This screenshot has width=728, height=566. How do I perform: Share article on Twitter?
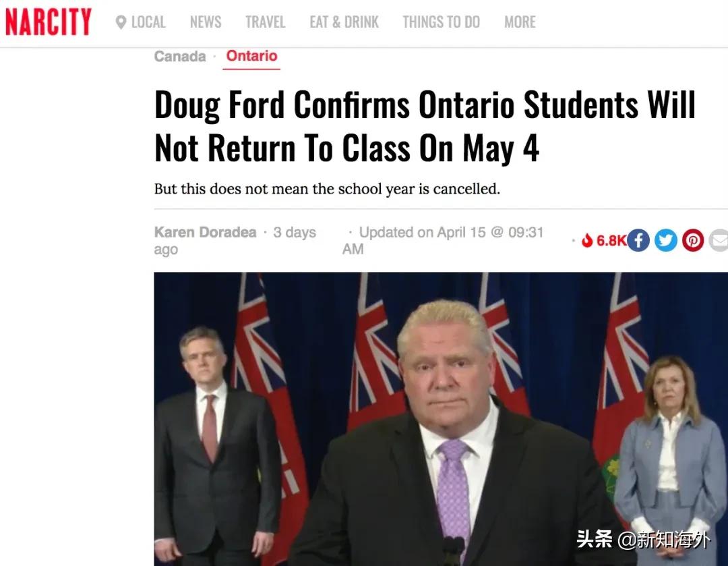[666, 240]
